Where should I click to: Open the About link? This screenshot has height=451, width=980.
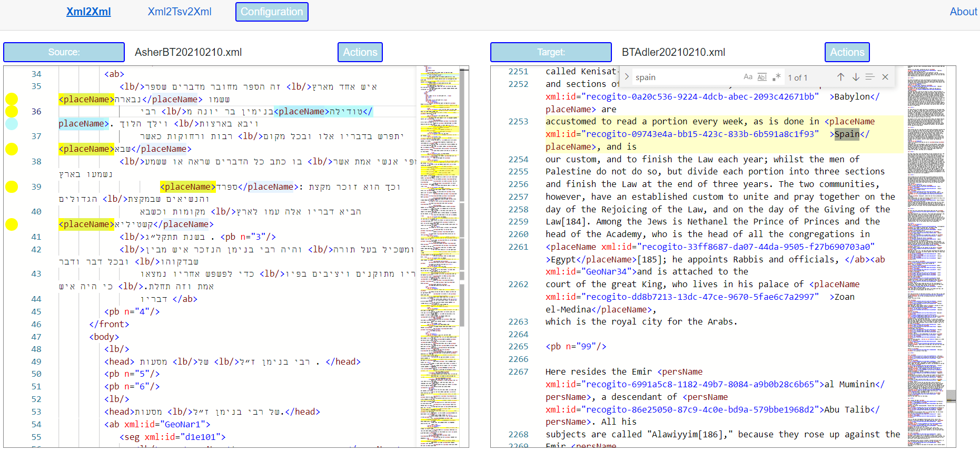[963, 12]
